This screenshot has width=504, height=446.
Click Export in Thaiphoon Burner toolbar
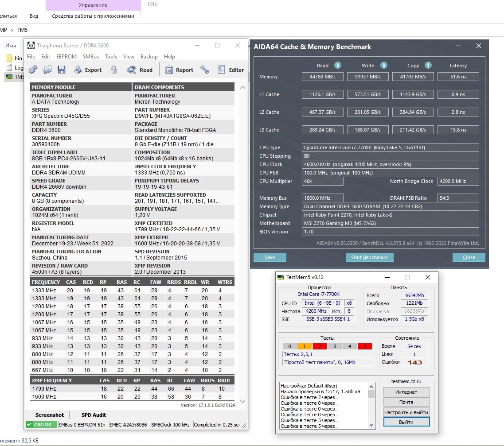coord(88,70)
